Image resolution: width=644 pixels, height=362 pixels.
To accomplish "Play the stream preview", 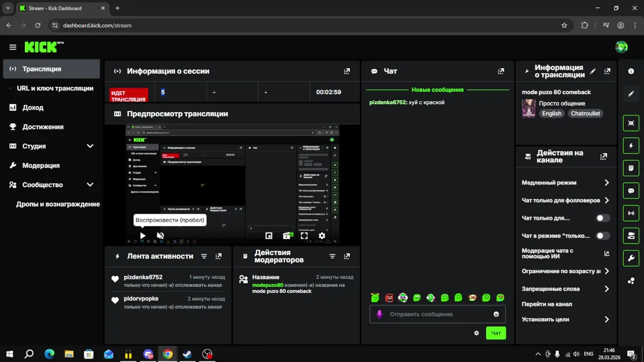I will pos(143,235).
